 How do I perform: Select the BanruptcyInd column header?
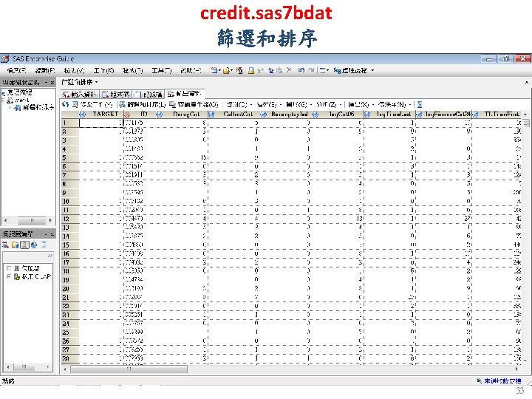pyautogui.click(x=286, y=115)
